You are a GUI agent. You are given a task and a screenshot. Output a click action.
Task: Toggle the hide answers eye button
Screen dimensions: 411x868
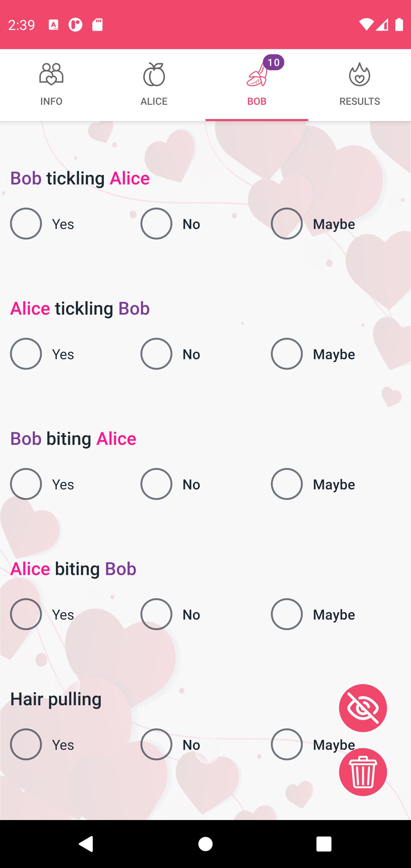(x=363, y=708)
